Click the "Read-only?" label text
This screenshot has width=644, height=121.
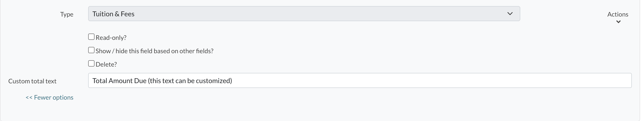coord(112,38)
